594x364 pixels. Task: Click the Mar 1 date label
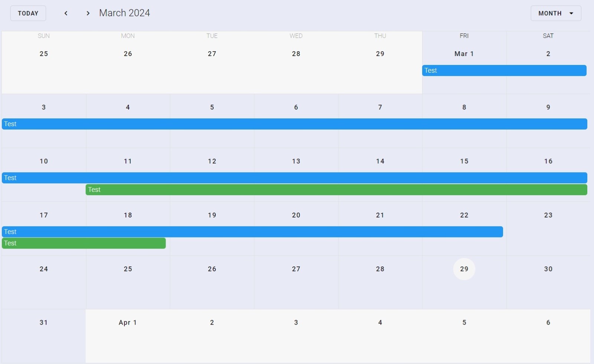coord(464,54)
